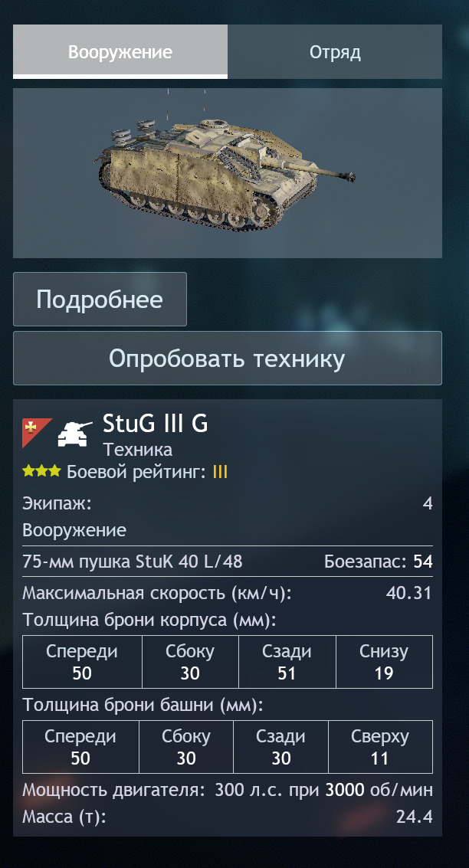This screenshot has height=868, width=469.
Task: Click the Масса 24.4 value
Action: 414,817
